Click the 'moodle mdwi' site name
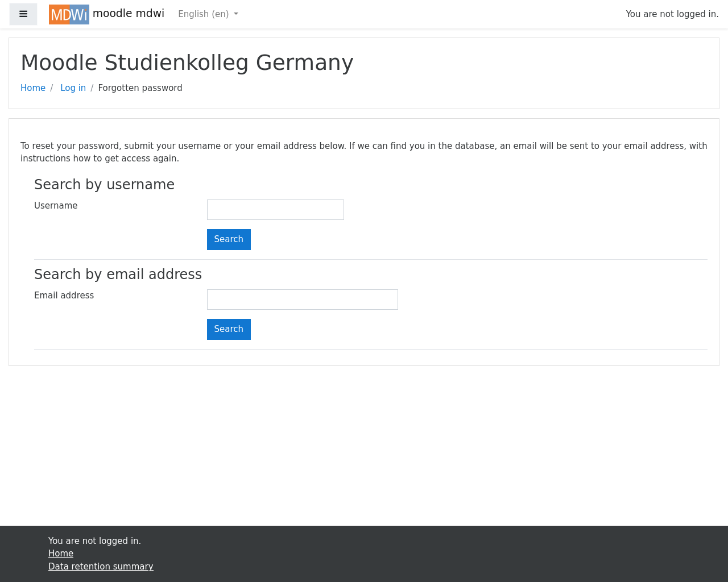Screen dimensions: 728x582 click(x=129, y=14)
